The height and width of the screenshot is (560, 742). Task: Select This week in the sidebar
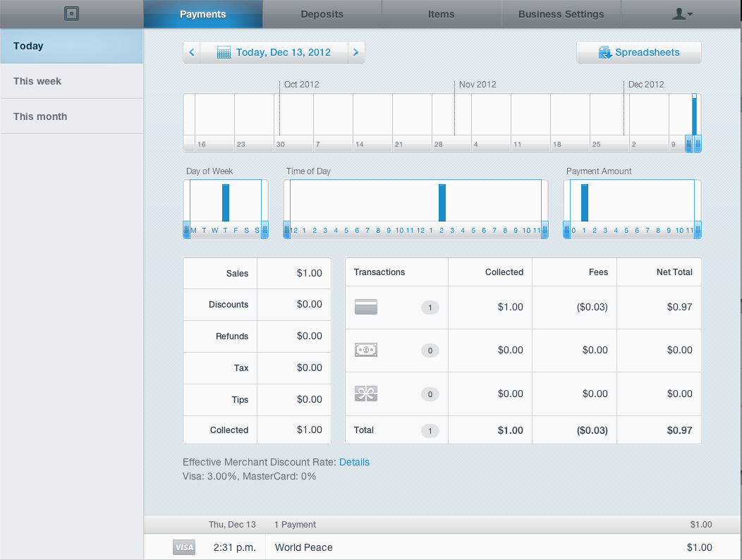[37, 80]
